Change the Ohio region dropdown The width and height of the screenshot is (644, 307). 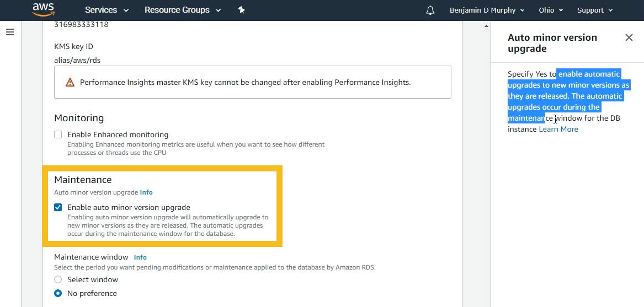[x=550, y=10]
